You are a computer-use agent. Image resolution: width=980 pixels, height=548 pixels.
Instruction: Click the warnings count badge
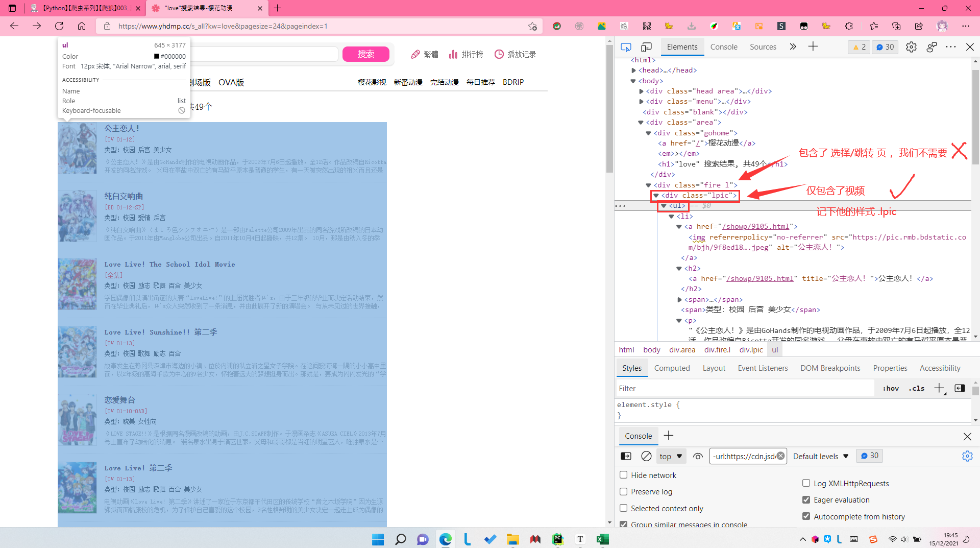[860, 47]
